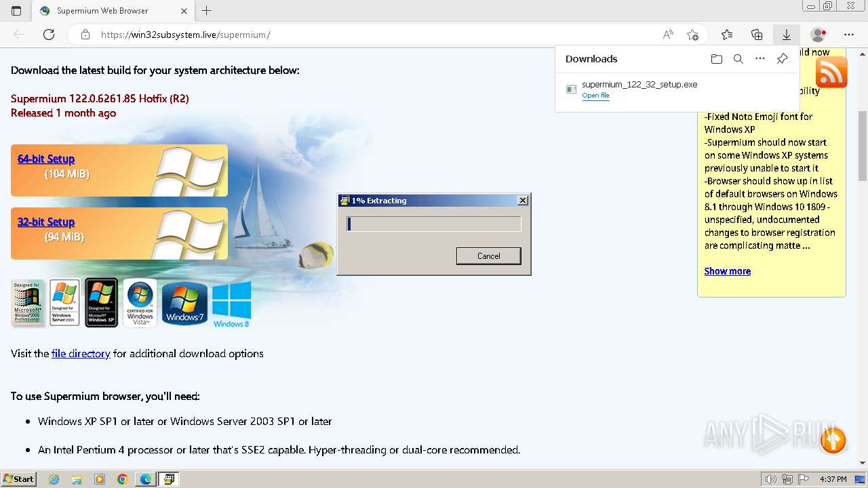Toggle the Downloads toolbar button
This screenshot has height=488, width=868.
[x=787, y=35]
